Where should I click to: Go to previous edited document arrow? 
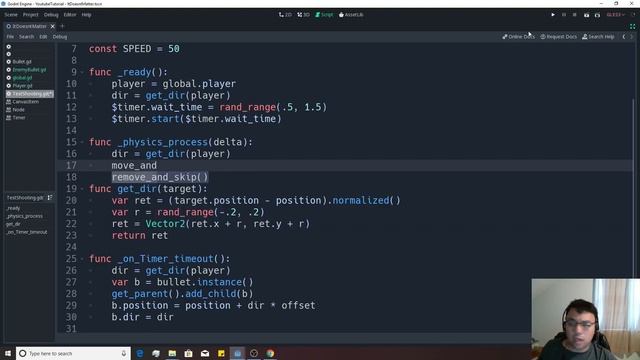pyautogui.click(x=624, y=37)
